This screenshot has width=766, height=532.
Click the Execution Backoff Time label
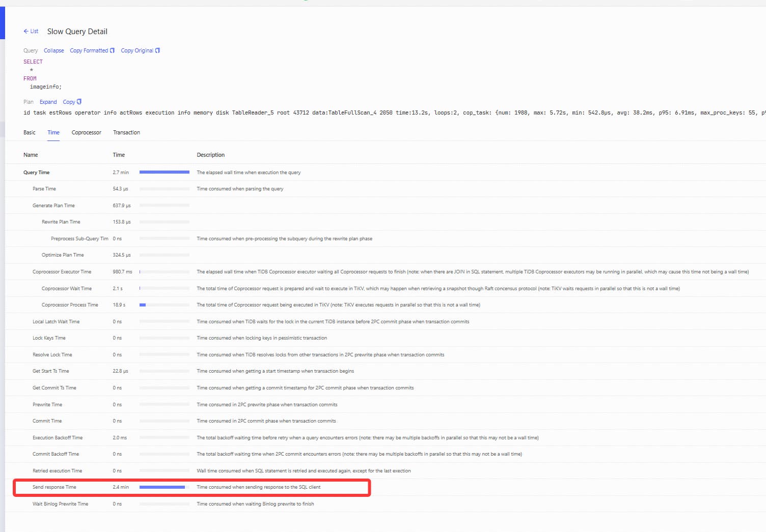[x=58, y=438]
